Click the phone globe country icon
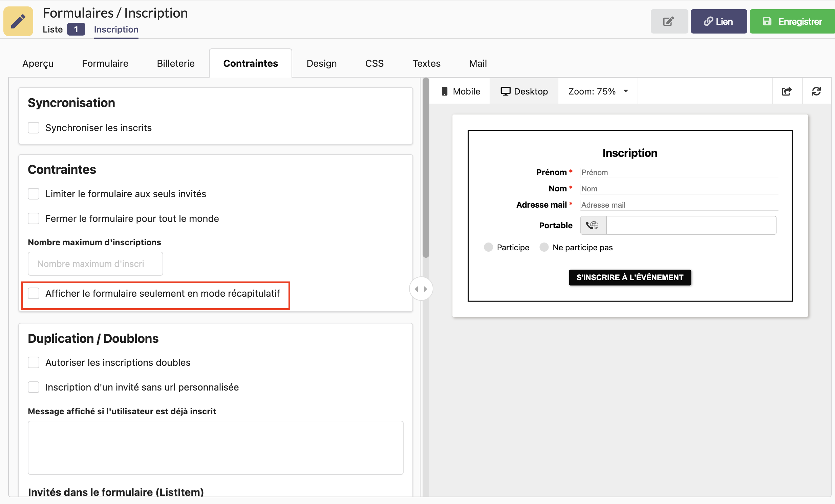 pyautogui.click(x=592, y=225)
